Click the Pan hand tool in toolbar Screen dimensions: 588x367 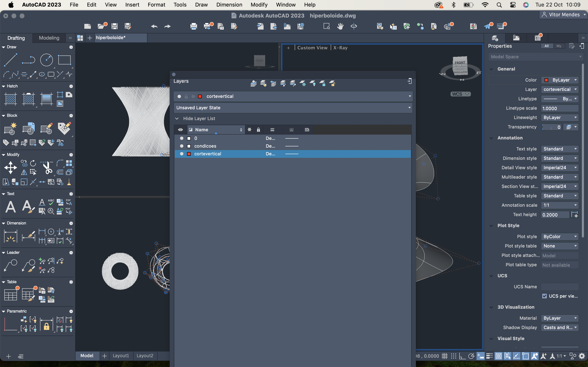point(340,26)
